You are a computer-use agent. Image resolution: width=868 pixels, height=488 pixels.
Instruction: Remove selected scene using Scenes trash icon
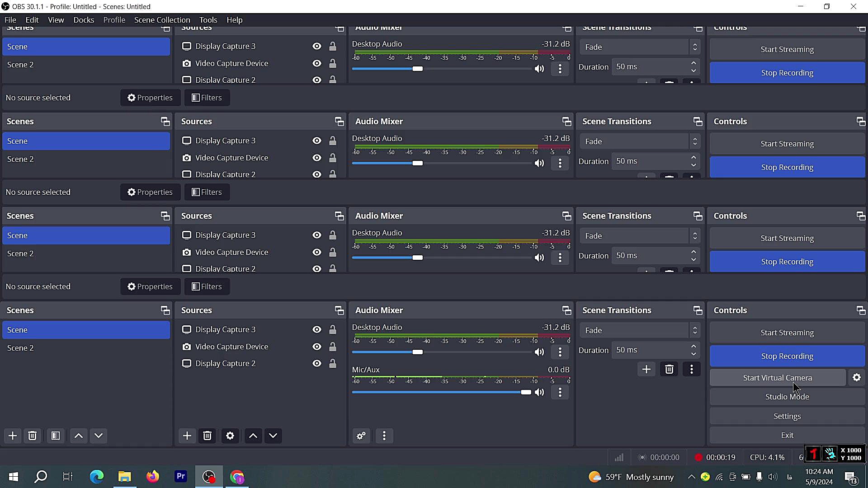33,436
